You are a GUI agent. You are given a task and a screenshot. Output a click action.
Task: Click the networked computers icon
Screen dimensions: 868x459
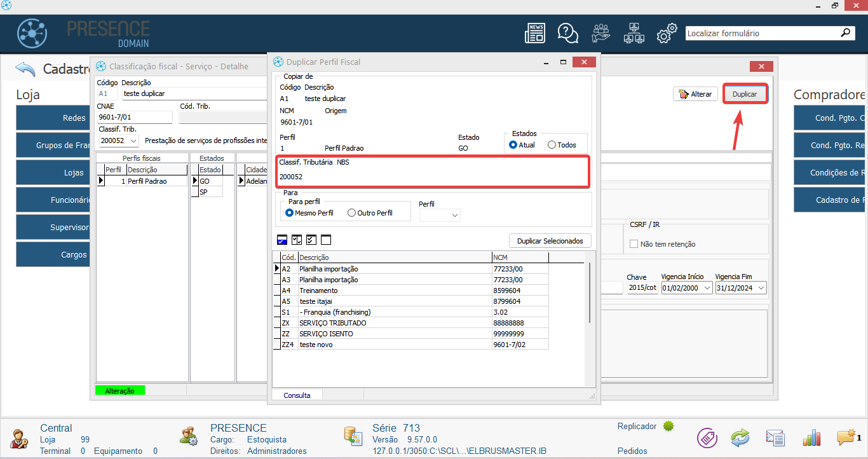click(634, 33)
